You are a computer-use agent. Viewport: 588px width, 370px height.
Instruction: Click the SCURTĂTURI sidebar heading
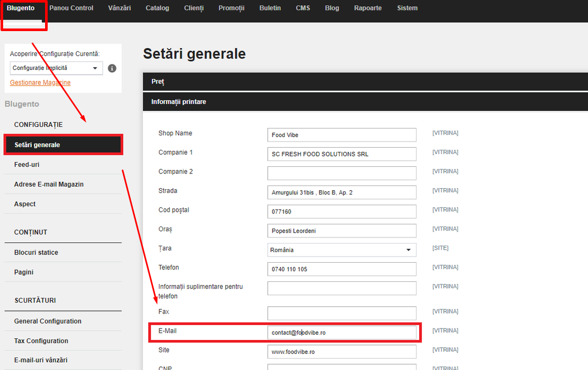[x=35, y=300]
